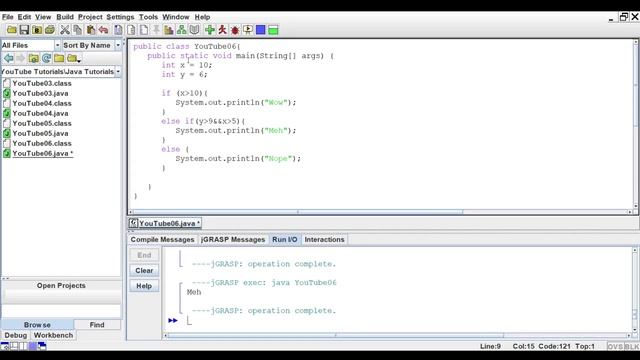Switch to the jGRASP Messages tab
The height and width of the screenshot is (360, 640).
(x=233, y=240)
